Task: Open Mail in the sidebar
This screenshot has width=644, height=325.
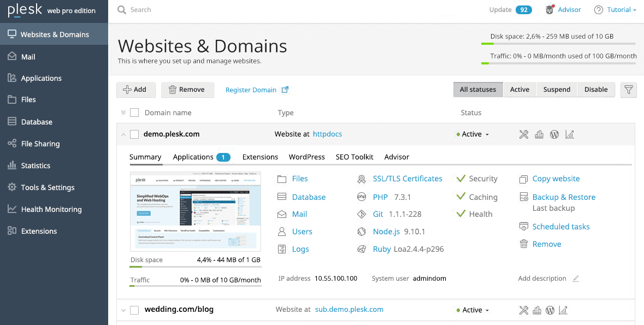Action: point(54,57)
